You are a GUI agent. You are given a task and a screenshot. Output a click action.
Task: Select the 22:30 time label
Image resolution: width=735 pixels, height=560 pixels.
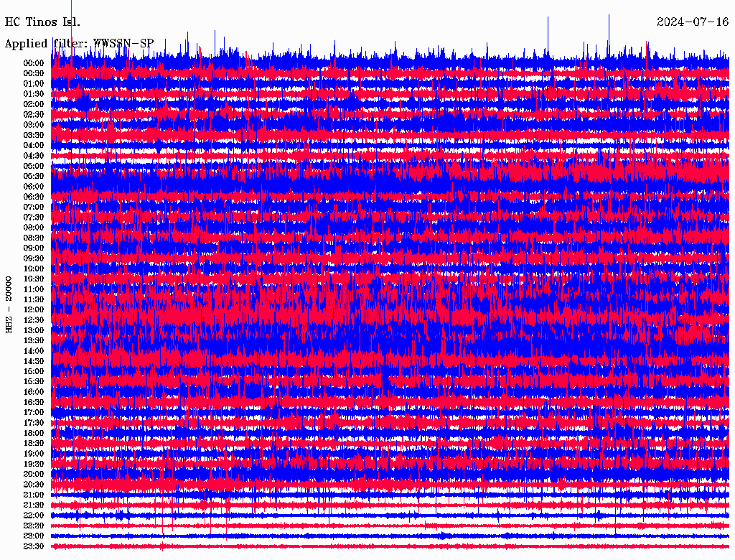click(x=34, y=526)
